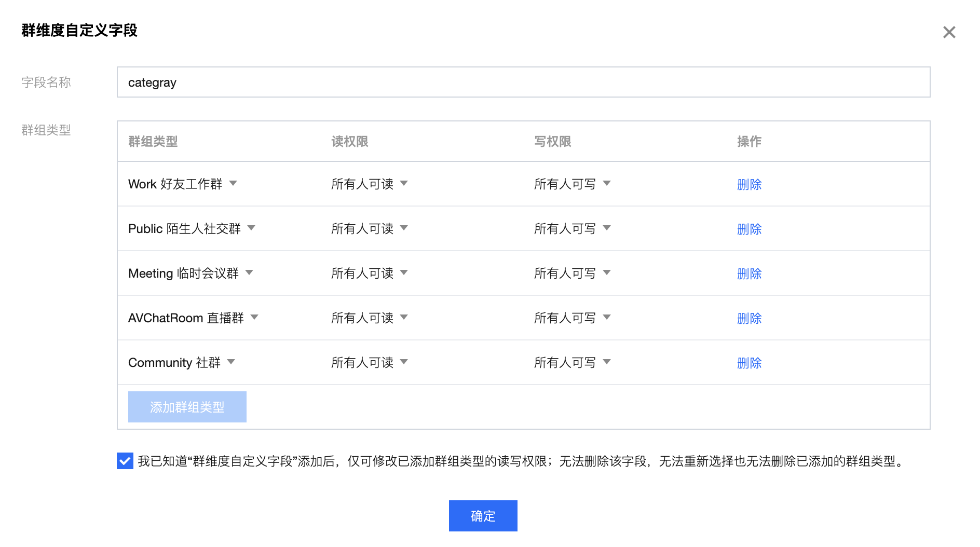Remove the Meeting 临时会议群 row

pos(749,273)
